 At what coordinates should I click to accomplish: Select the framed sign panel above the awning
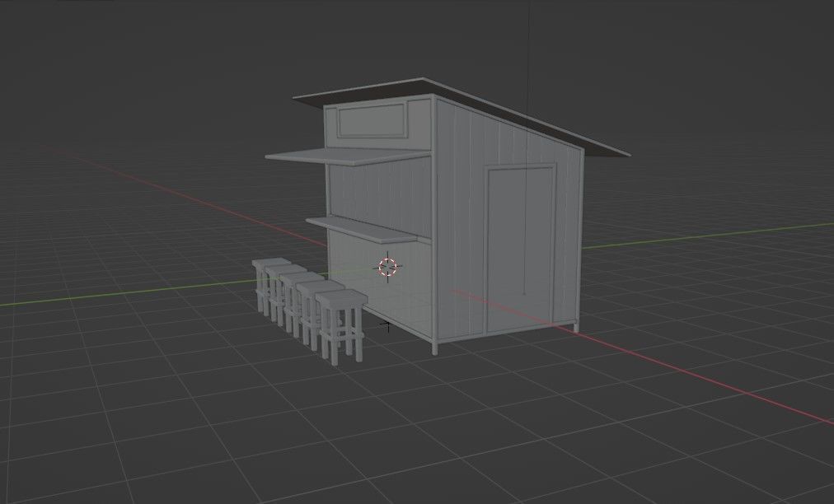tap(372, 121)
